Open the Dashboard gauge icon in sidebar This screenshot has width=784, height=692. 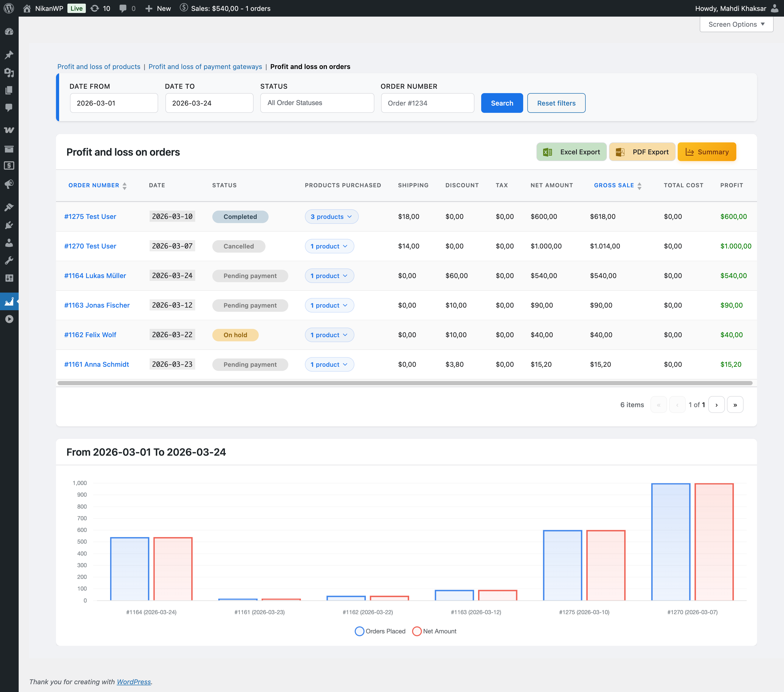coord(9,32)
